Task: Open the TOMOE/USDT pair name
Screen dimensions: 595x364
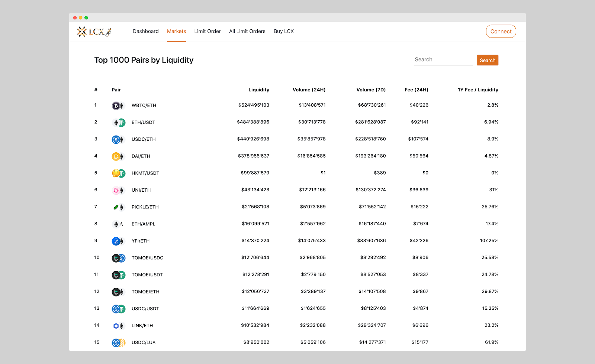Action: (x=147, y=275)
